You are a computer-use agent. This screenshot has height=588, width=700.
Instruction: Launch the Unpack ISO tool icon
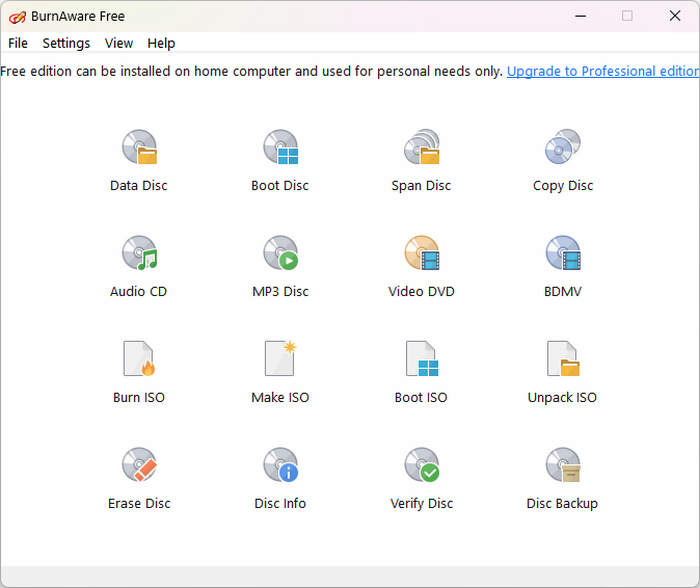(563, 359)
